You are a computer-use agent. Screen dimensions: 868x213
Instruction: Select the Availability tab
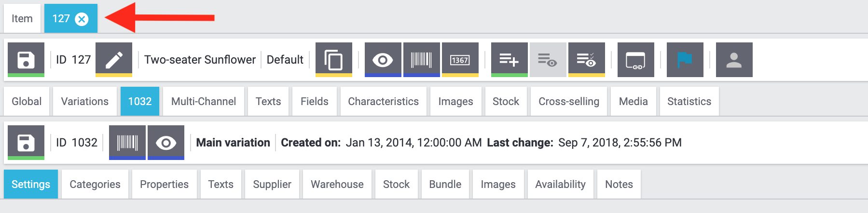tap(560, 184)
